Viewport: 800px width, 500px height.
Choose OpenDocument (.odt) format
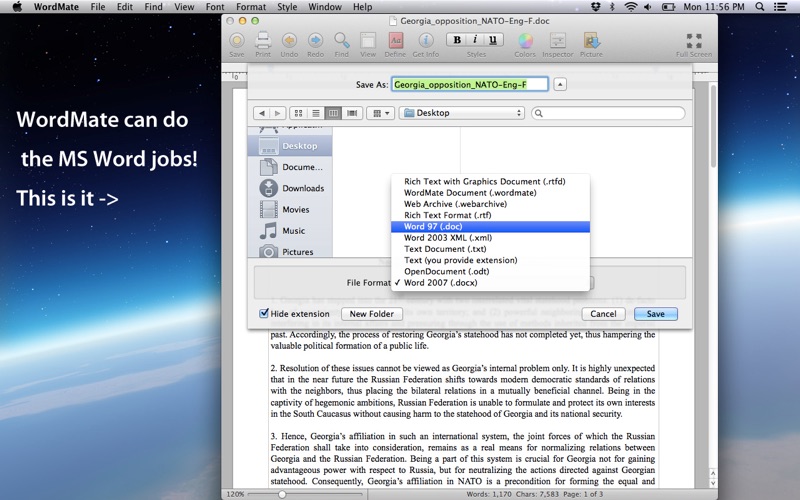[490, 271]
